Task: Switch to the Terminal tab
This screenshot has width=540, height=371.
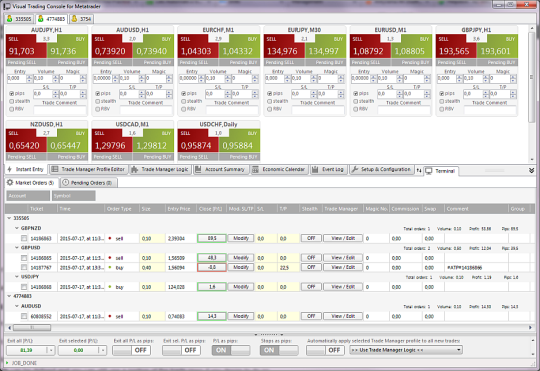Action: [x=441, y=171]
